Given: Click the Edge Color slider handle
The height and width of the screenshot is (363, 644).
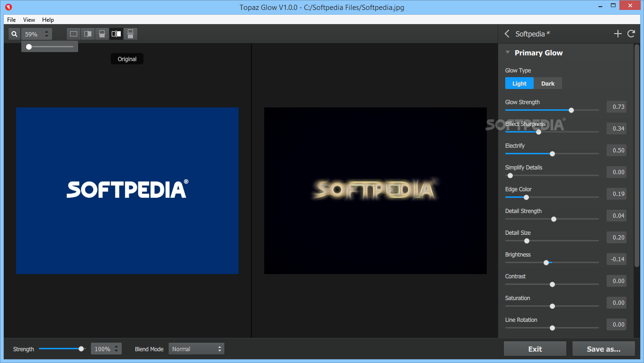Looking at the screenshot, I should 526,197.
